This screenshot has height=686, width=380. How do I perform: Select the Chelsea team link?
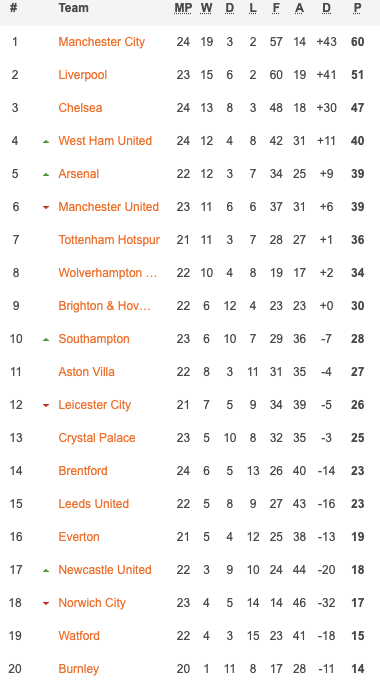(x=80, y=108)
